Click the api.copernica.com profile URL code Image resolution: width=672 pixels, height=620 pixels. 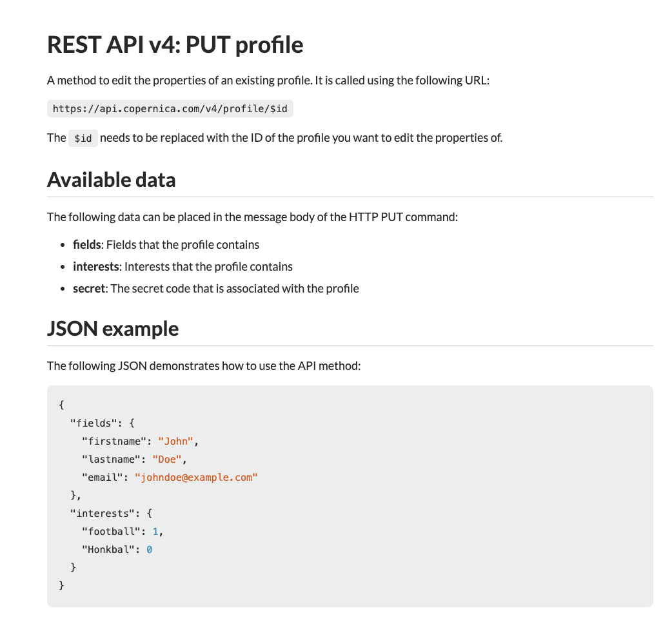[x=170, y=109]
